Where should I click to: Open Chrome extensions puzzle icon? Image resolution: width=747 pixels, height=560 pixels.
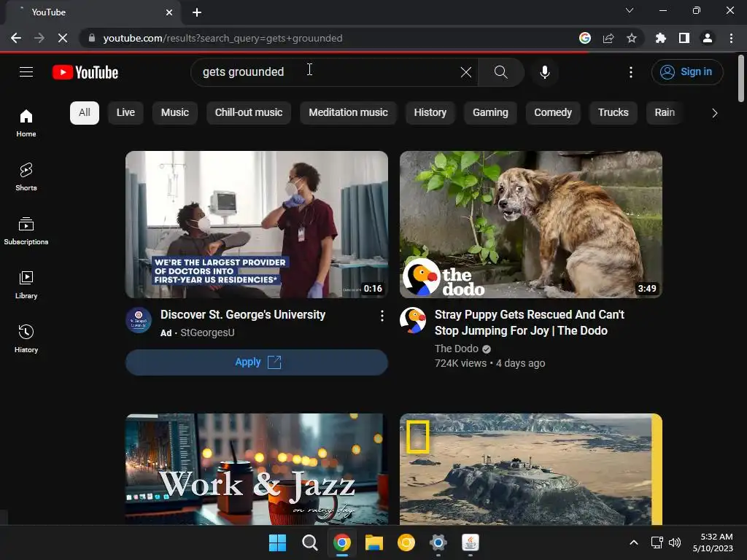[x=661, y=38]
